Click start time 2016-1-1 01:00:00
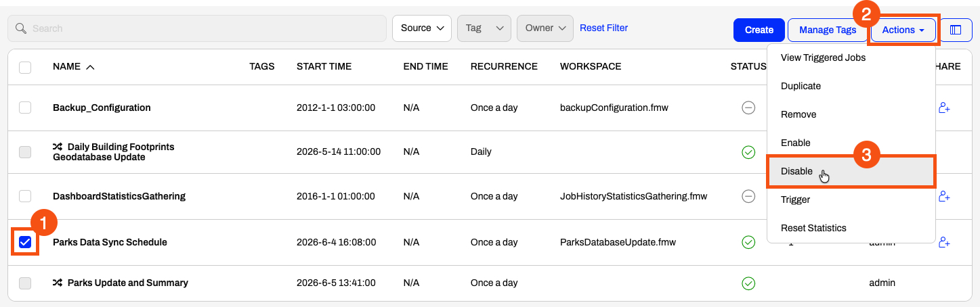 [x=336, y=196]
